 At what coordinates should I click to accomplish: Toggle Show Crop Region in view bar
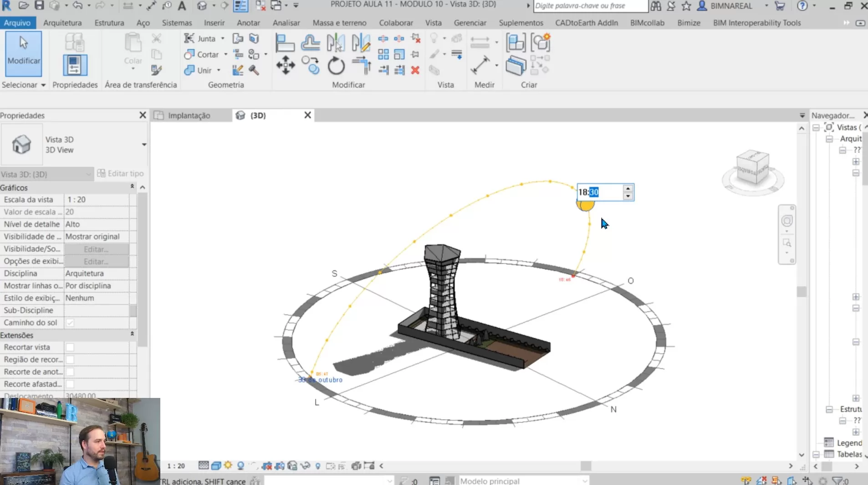tap(280, 465)
